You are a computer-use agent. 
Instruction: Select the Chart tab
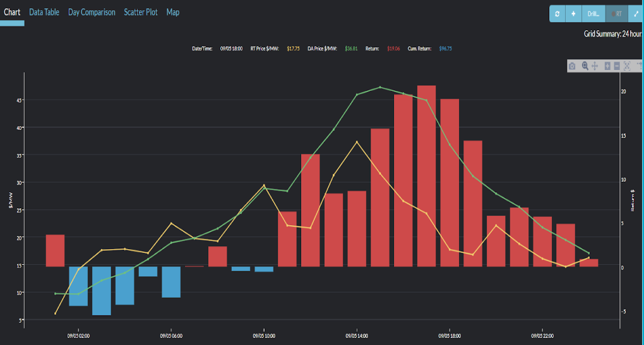coord(12,12)
